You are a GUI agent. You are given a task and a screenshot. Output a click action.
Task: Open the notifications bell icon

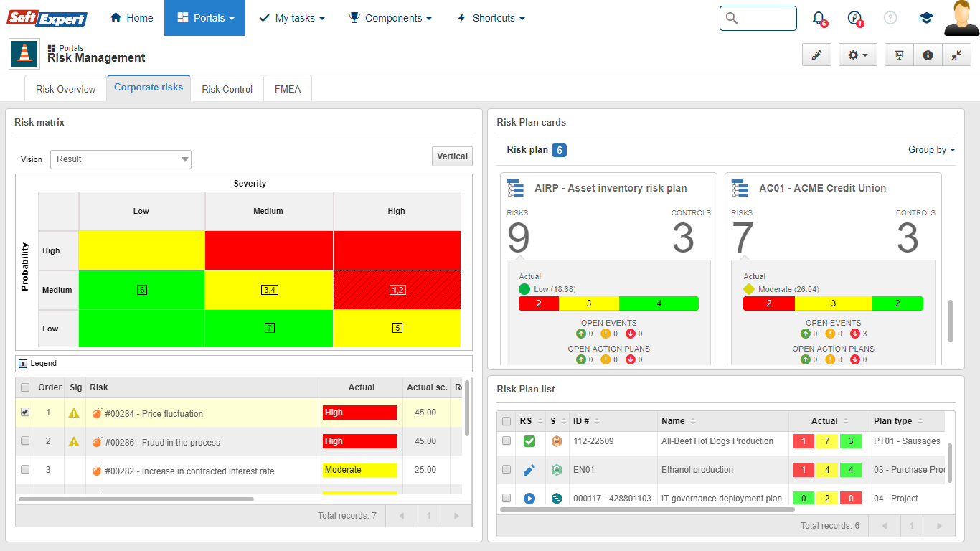[819, 18]
